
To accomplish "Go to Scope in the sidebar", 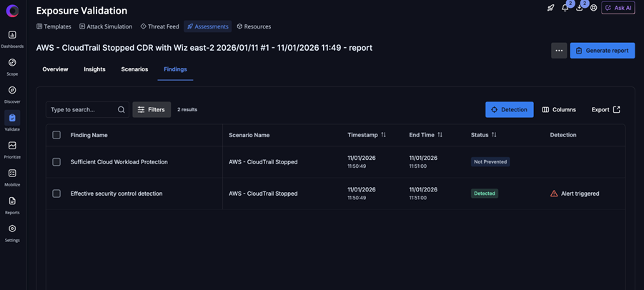I will pyautogui.click(x=12, y=63).
